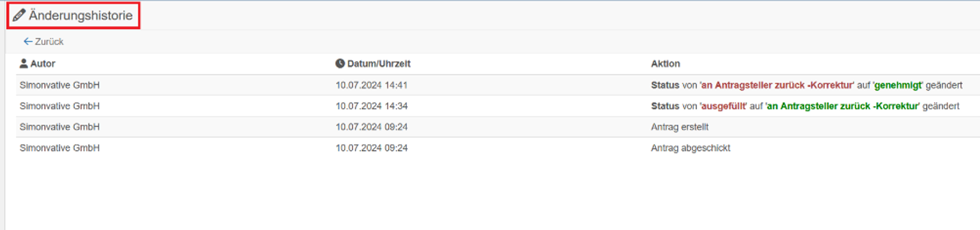Click red 'an Antragsteller zurück -Korrektur' status
This screenshot has width=980, height=230.
[777, 85]
